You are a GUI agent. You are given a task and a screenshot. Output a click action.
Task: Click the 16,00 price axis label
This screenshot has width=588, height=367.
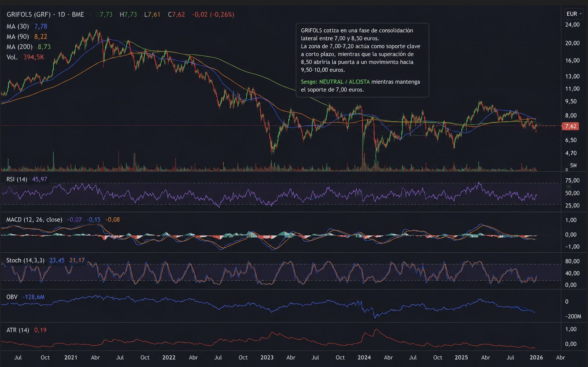tap(572, 61)
